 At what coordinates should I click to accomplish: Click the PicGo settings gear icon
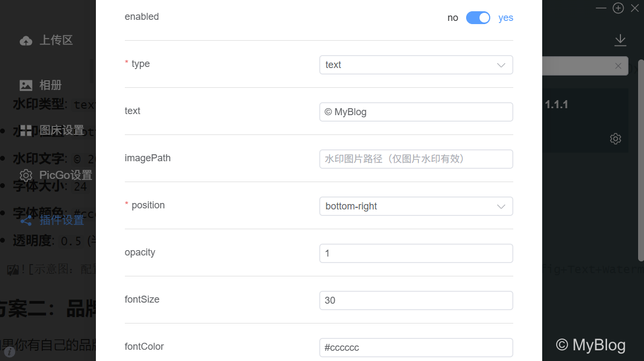26,175
